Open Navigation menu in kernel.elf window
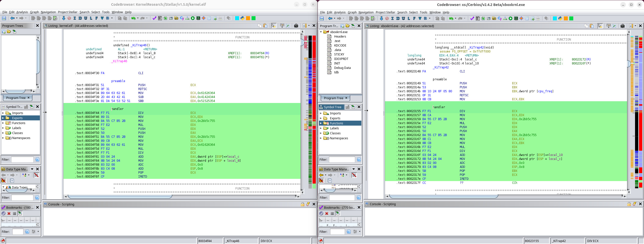The width and height of the screenshot is (644, 244). pyautogui.click(x=48, y=12)
